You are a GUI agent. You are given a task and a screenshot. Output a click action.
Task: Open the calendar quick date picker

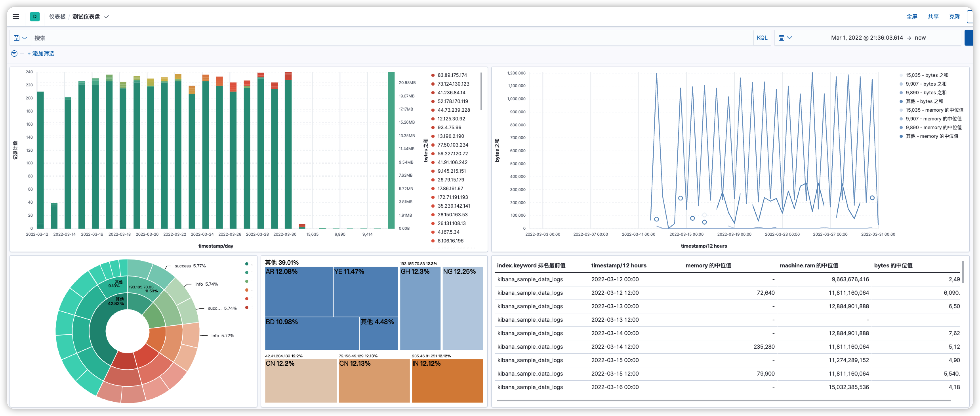[785, 38]
